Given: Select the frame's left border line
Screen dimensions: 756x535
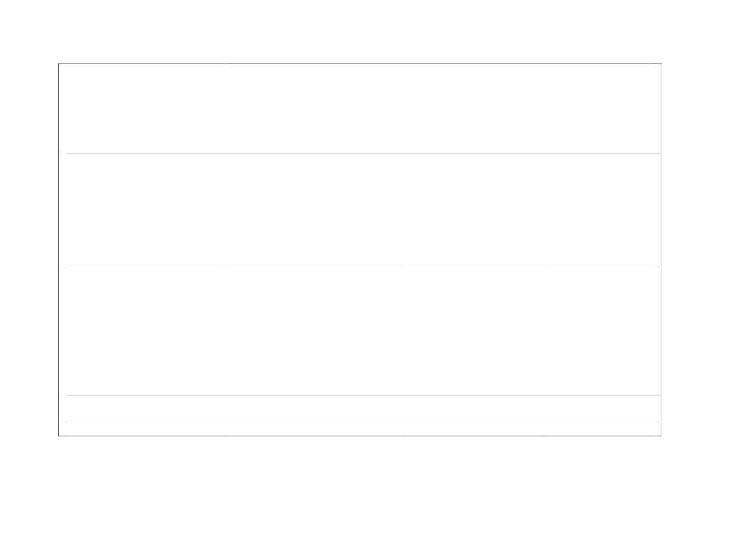Looking at the screenshot, I should (59, 249).
